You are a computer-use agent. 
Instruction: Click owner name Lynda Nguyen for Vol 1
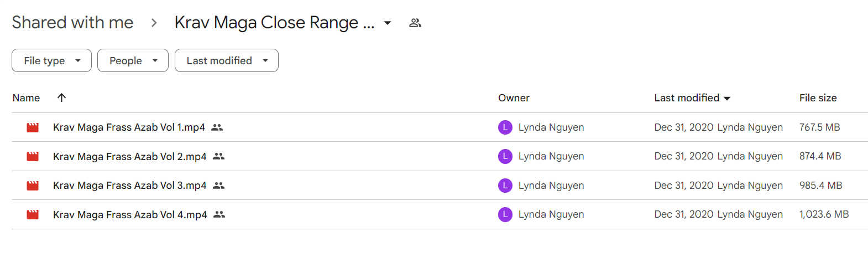coord(551,127)
